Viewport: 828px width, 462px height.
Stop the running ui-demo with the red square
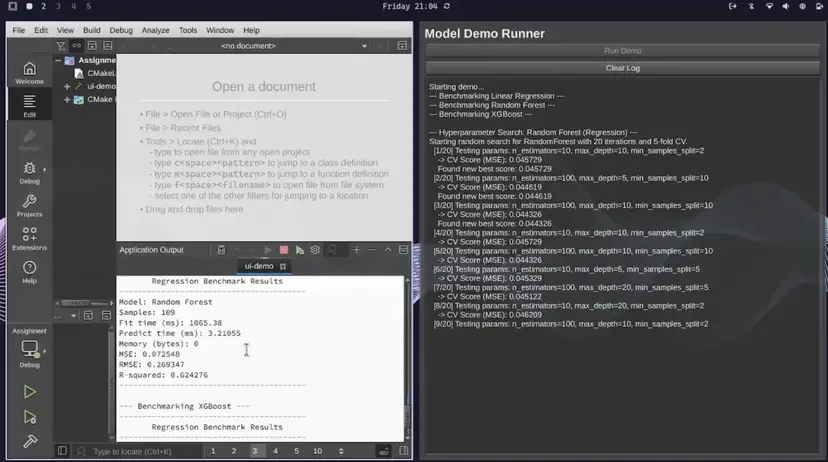click(x=284, y=250)
